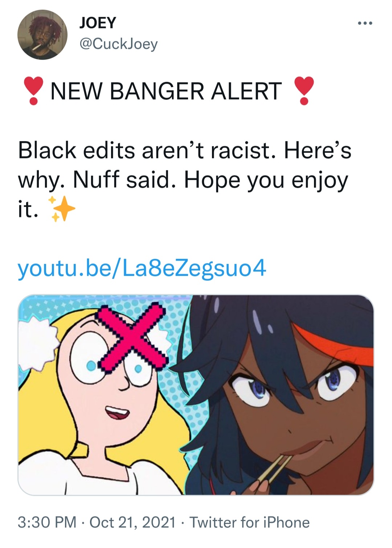Click the 'Hope you enjoy' text line
Viewport: 392px width, 548px height.
[266, 180]
